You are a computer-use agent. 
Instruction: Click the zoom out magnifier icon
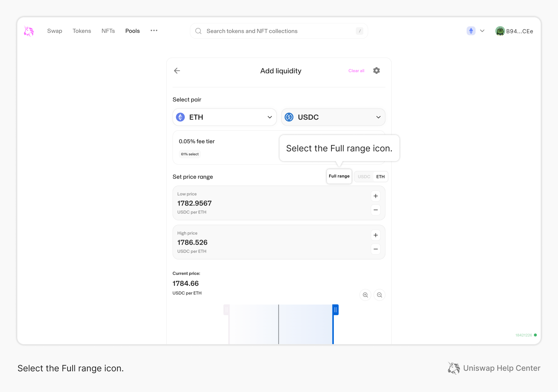[380, 295]
